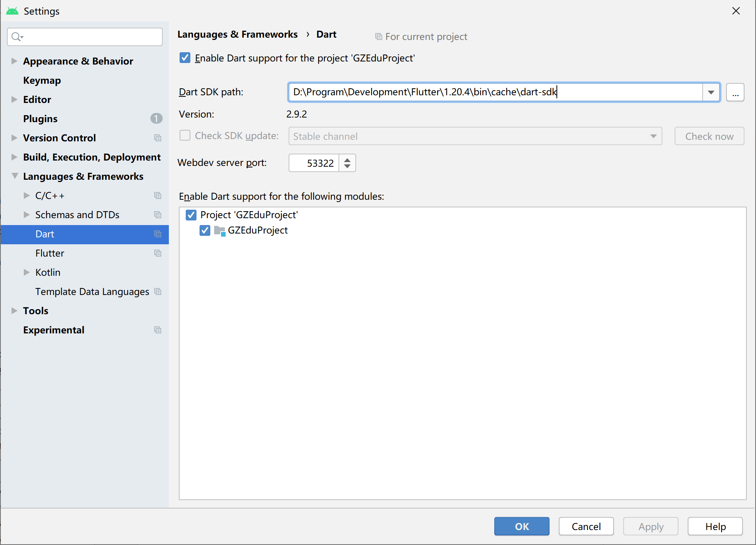Image resolution: width=756 pixels, height=545 pixels.
Task: Click the 'Dart SDK path:' label
Action: tap(211, 92)
